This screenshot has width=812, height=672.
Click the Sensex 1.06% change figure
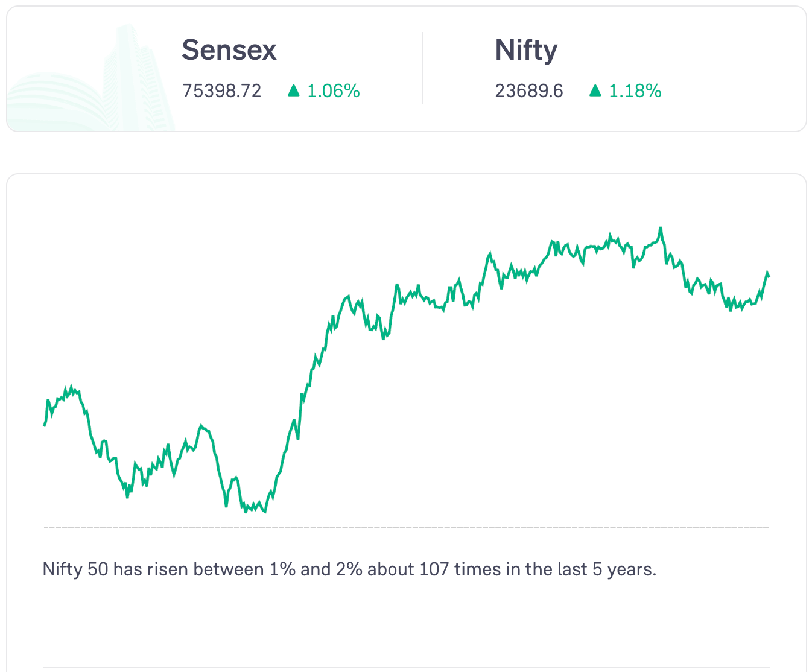point(334,91)
